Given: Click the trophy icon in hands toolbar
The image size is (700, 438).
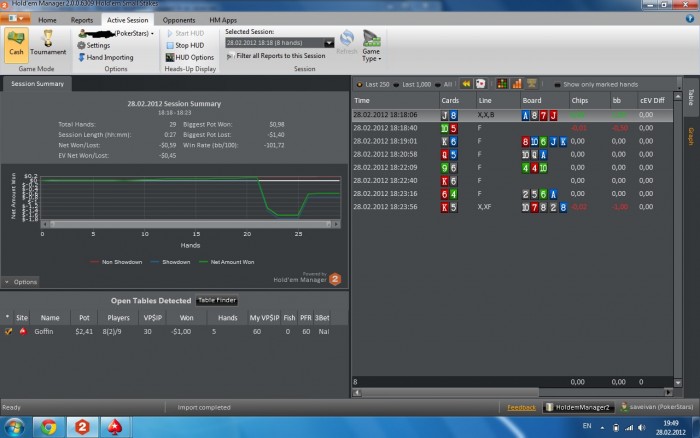Looking at the screenshot, I should point(531,84).
